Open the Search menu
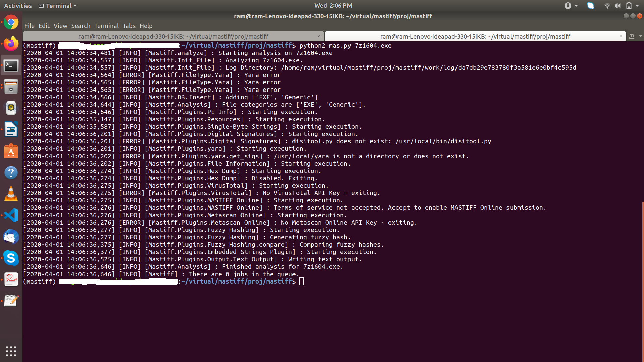 pyautogui.click(x=80, y=26)
